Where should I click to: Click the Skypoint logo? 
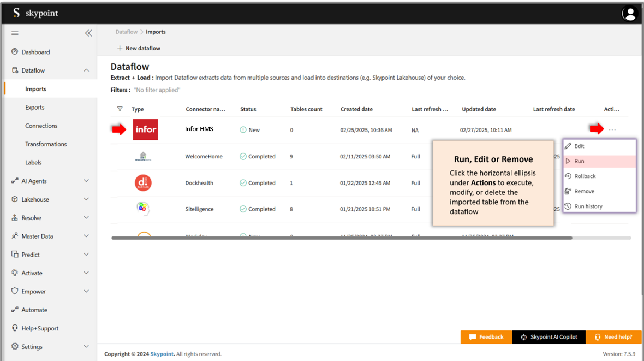coord(35,13)
